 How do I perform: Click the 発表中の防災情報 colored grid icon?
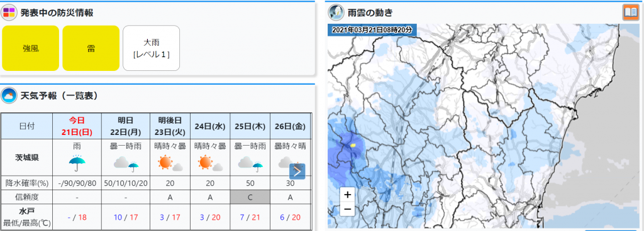pos(9,13)
